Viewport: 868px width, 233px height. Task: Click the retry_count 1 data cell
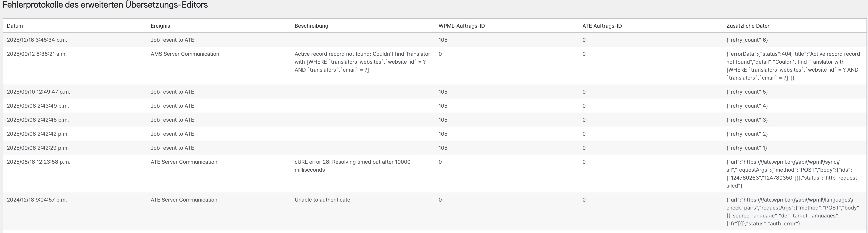pos(747,148)
